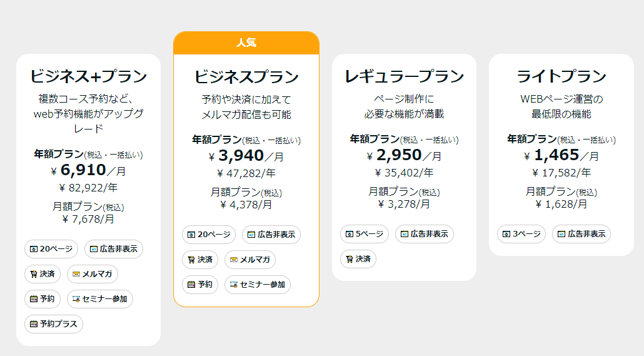Select the 人気 banner on ビジネスプラン
Screen dimensions: 644x356
pyautogui.click(x=246, y=43)
